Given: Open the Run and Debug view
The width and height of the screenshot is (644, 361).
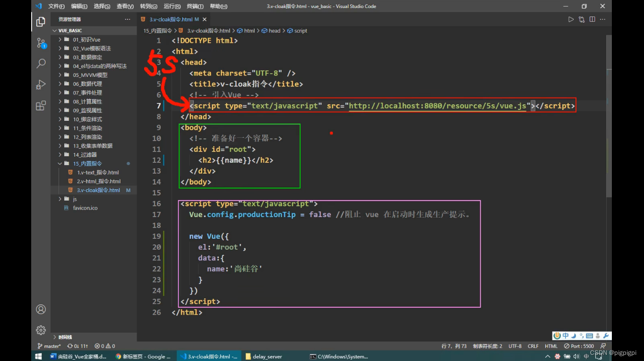Looking at the screenshot, I should click(41, 84).
